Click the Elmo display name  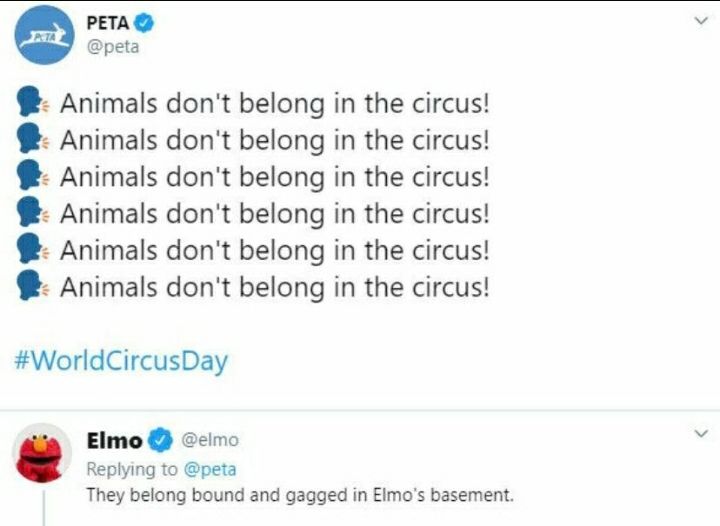tap(114, 440)
